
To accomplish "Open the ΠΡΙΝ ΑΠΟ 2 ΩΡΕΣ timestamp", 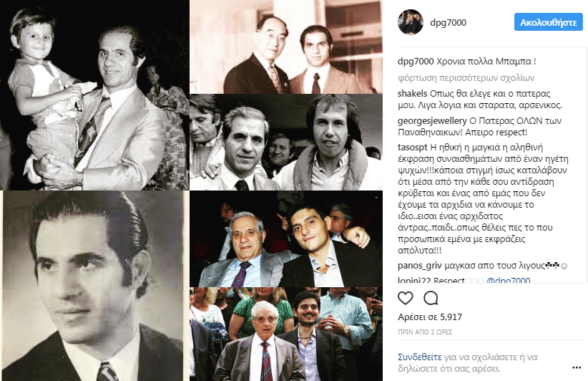I will point(425,332).
